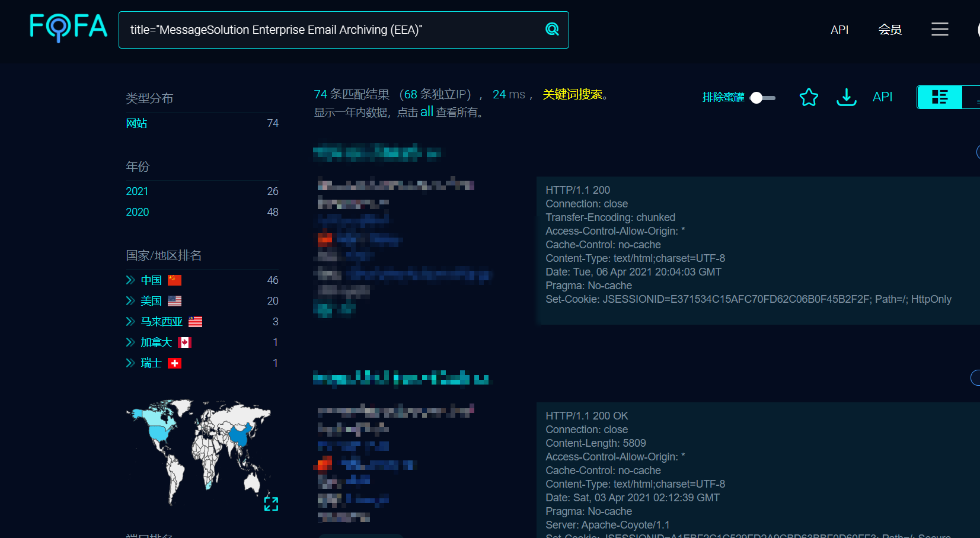
Task: Click the United States flag icon
Action: tap(174, 301)
